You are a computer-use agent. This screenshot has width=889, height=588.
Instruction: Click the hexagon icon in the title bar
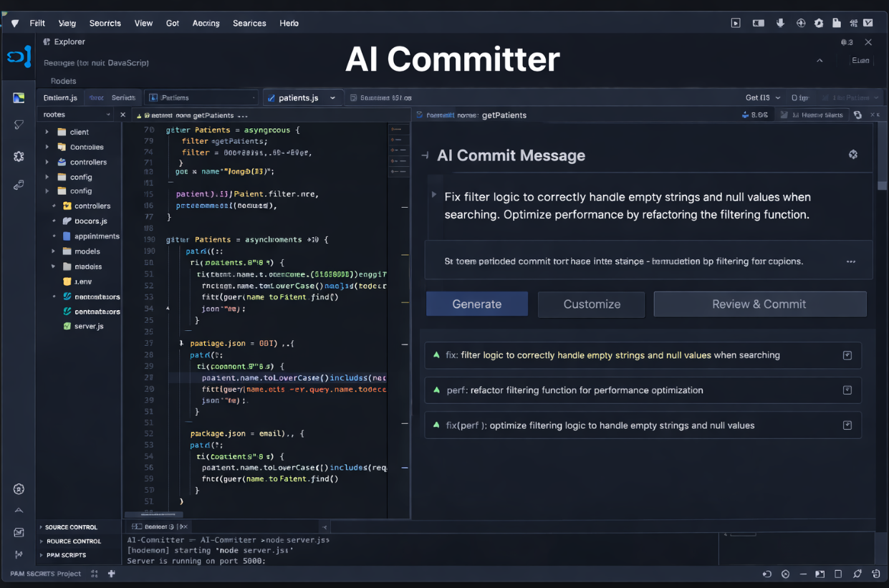click(x=819, y=23)
